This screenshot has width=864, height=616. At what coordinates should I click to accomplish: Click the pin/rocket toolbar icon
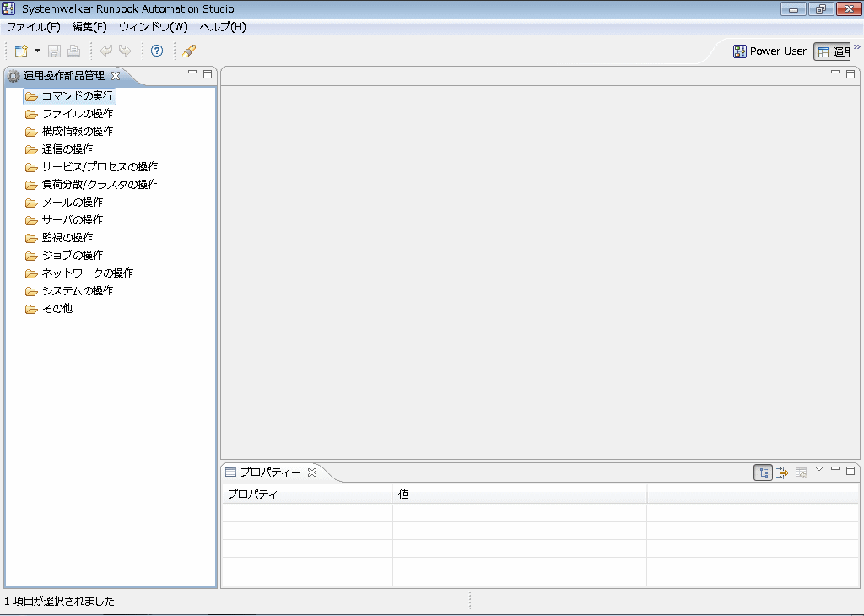pos(189,51)
